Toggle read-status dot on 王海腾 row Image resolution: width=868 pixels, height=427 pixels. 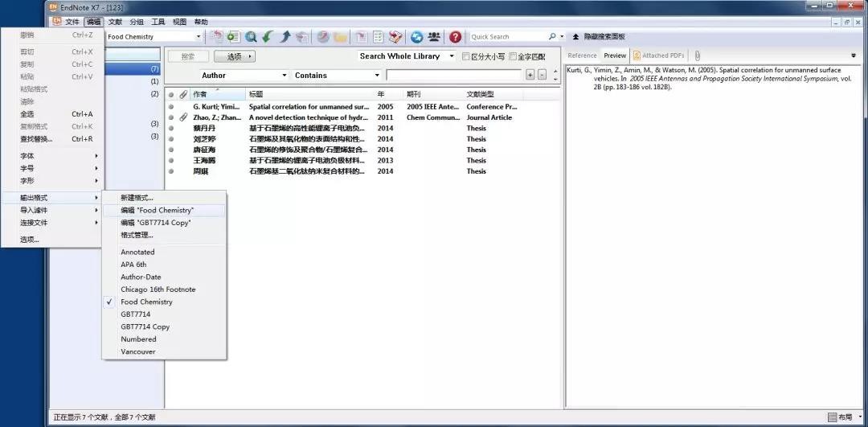[171, 161]
